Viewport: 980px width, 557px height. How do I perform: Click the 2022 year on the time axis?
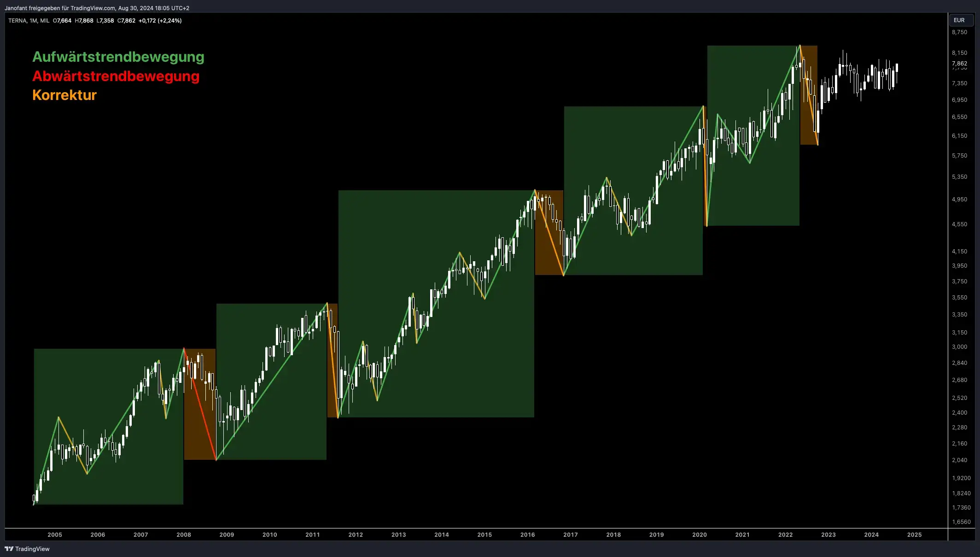click(786, 535)
